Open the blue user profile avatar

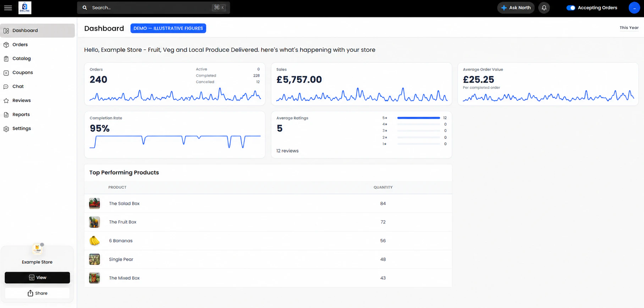tap(634, 7)
